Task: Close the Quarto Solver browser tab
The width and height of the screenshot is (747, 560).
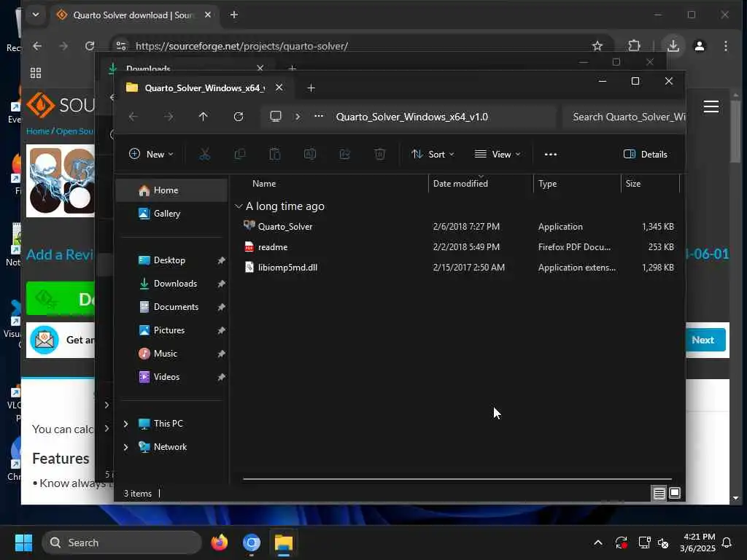Action: [208, 15]
